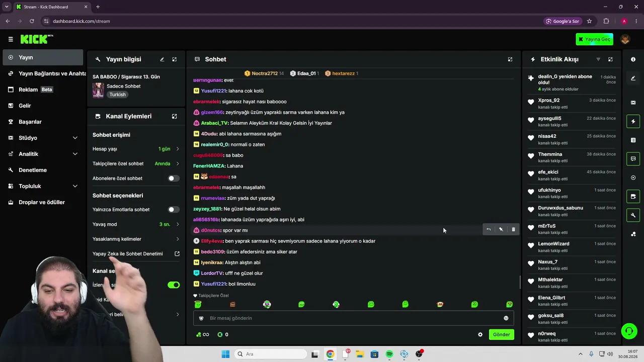Pop out the Sohbet chat panel
Screen dimensions: 644x362
(510, 59)
